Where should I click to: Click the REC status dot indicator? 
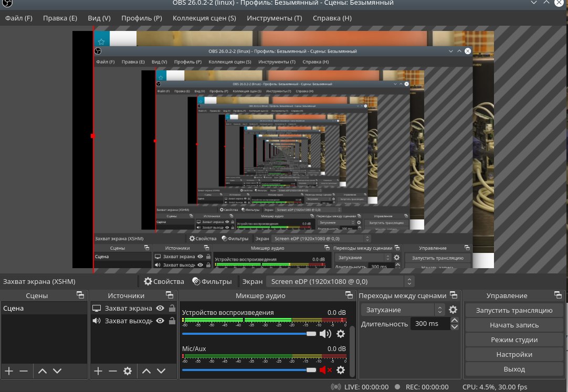pos(397,387)
